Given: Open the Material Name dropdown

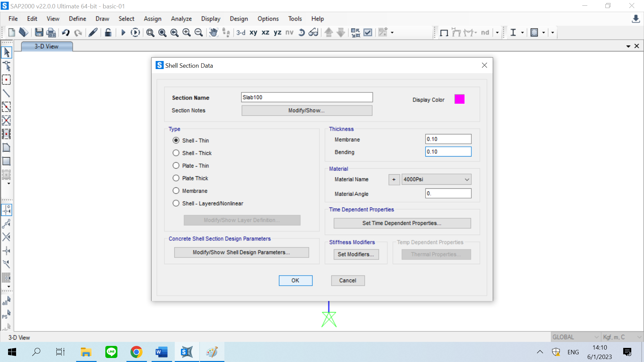Looking at the screenshot, I should pyautogui.click(x=436, y=179).
